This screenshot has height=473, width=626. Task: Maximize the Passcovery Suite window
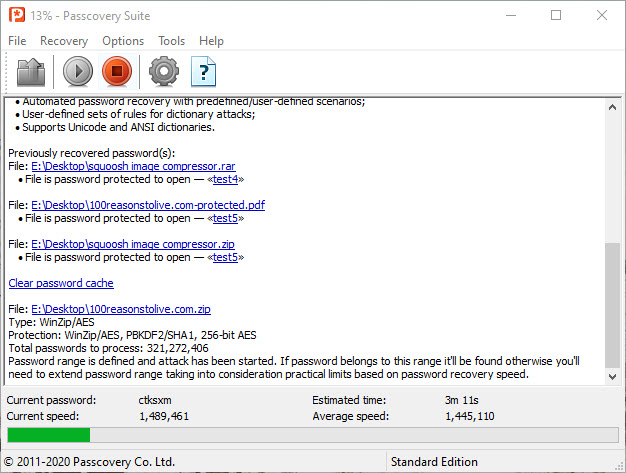click(x=556, y=16)
